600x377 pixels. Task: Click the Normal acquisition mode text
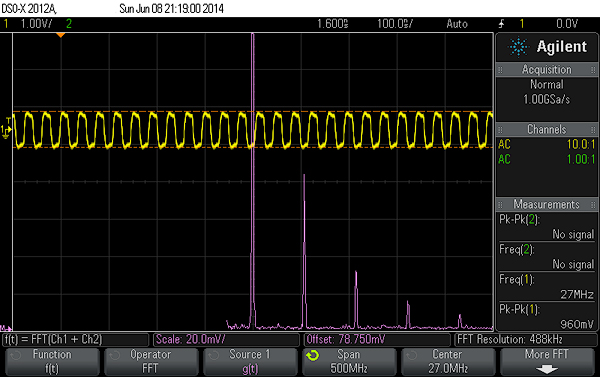(x=547, y=85)
